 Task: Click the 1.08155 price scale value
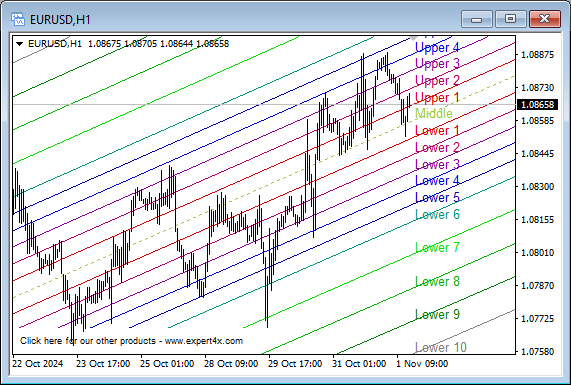[x=537, y=220]
